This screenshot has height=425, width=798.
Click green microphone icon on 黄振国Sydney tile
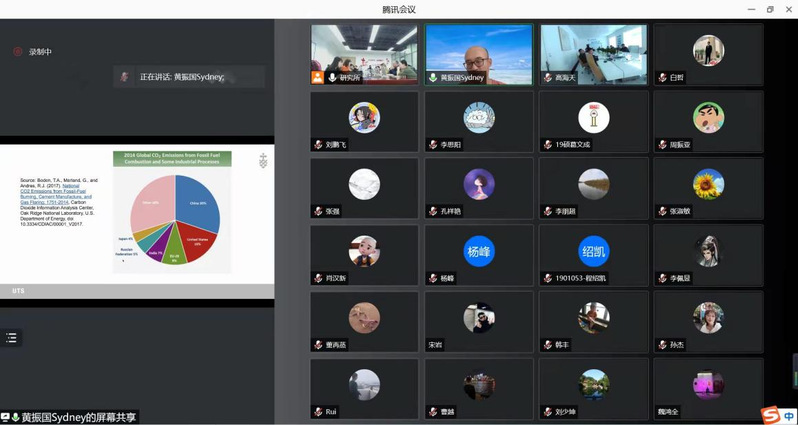[x=433, y=77]
